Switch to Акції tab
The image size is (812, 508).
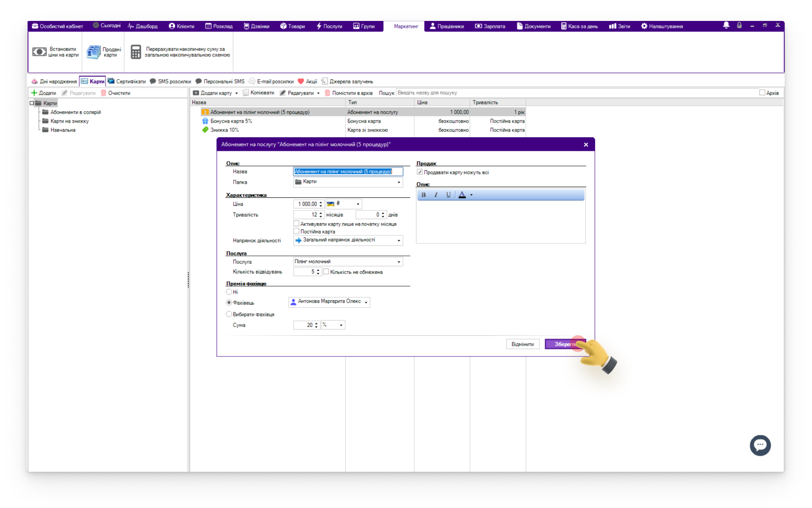(307, 81)
